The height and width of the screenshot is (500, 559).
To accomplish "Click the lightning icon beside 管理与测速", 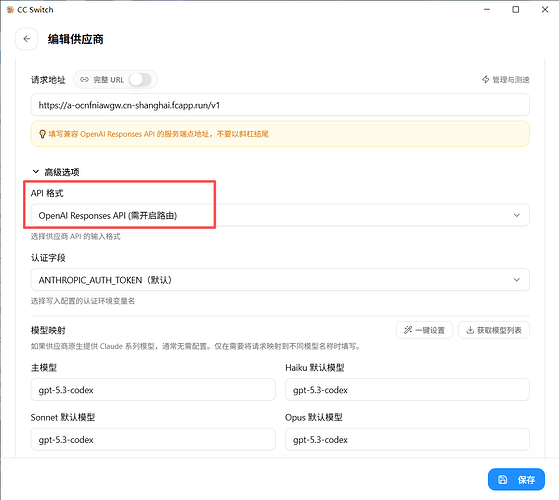I will point(485,79).
